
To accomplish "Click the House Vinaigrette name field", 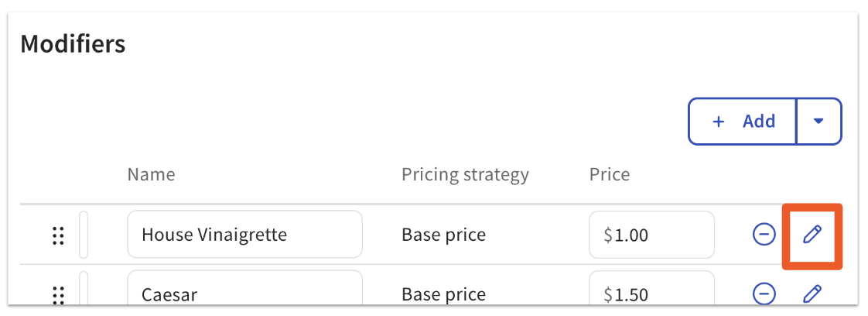I will pos(244,235).
